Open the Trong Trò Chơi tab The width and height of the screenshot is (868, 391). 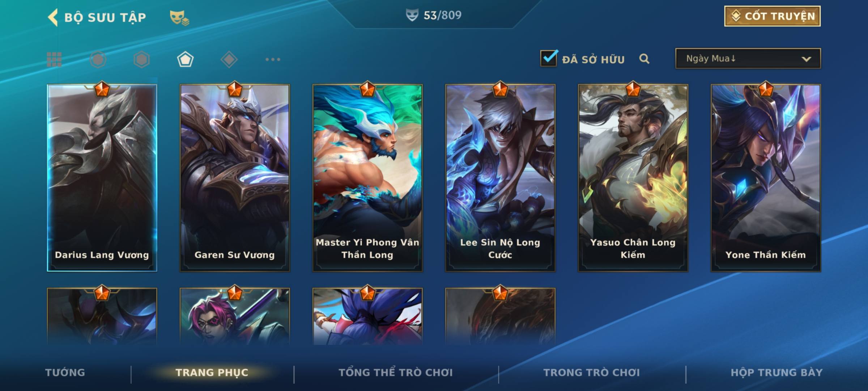click(x=592, y=372)
